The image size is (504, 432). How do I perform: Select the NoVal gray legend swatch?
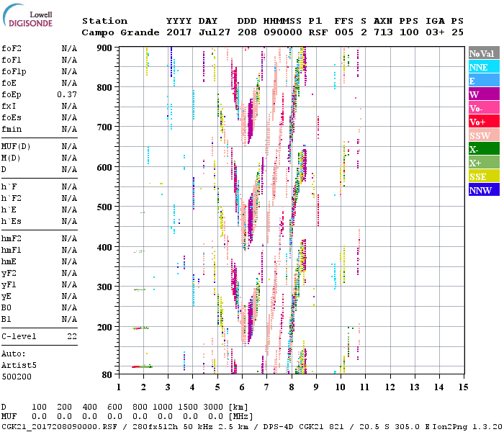pos(484,53)
